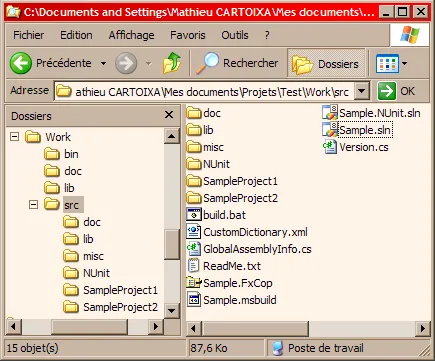This screenshot has width=435, height=361.
Task: Go back with the Précédente arrow icon
Action: point(21,63)
